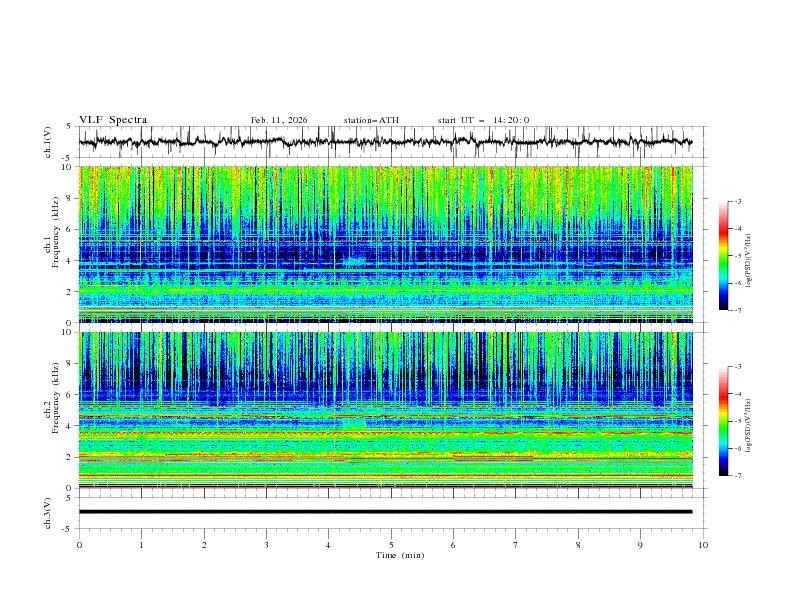Click the 'start UT = 14:20:0' label
Image resolution: width=792 pixels, height=612 pixels.
(x=483, y=120)
